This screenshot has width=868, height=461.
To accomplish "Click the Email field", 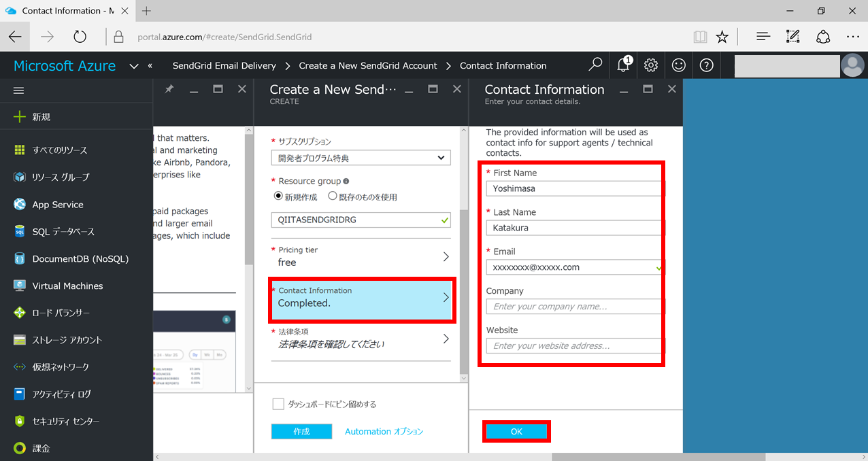I will click(x=574, y=267).
